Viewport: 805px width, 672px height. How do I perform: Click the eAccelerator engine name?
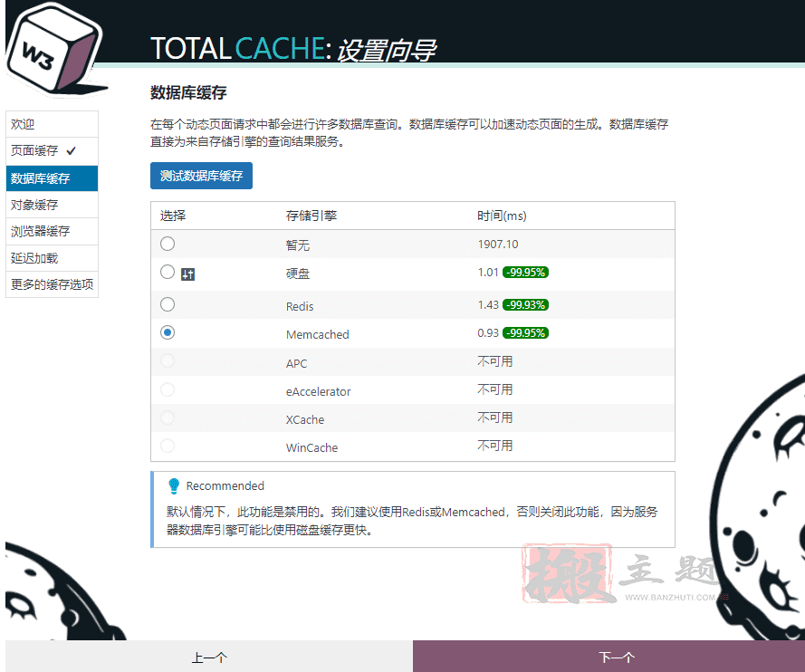319,392
